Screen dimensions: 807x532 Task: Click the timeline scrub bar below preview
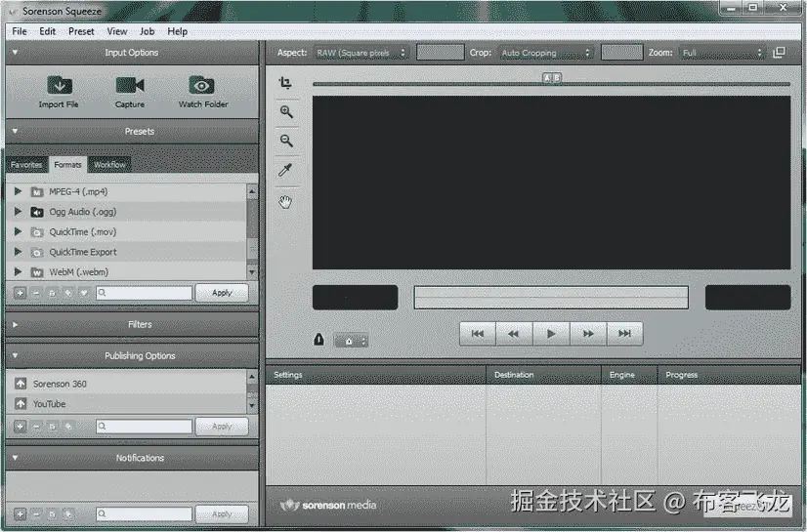[x=551, y=298]
